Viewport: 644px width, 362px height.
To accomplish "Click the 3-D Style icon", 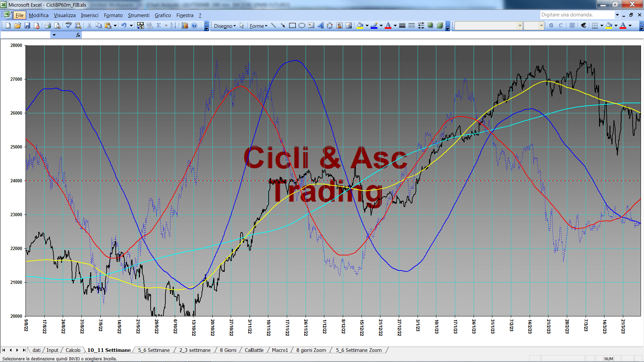I will 440,25.
